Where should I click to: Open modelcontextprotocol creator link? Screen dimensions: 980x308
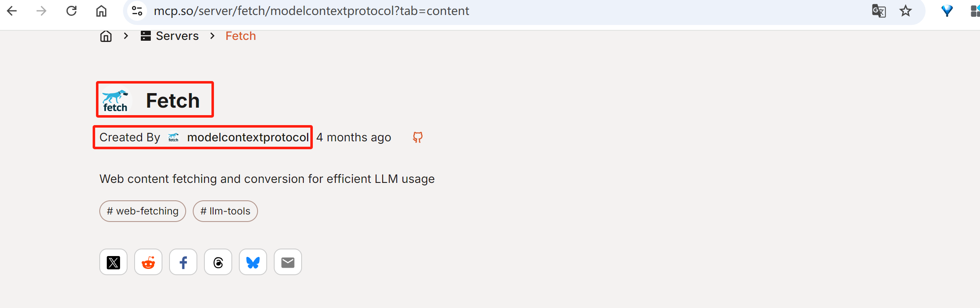click(x=248, y=138)
